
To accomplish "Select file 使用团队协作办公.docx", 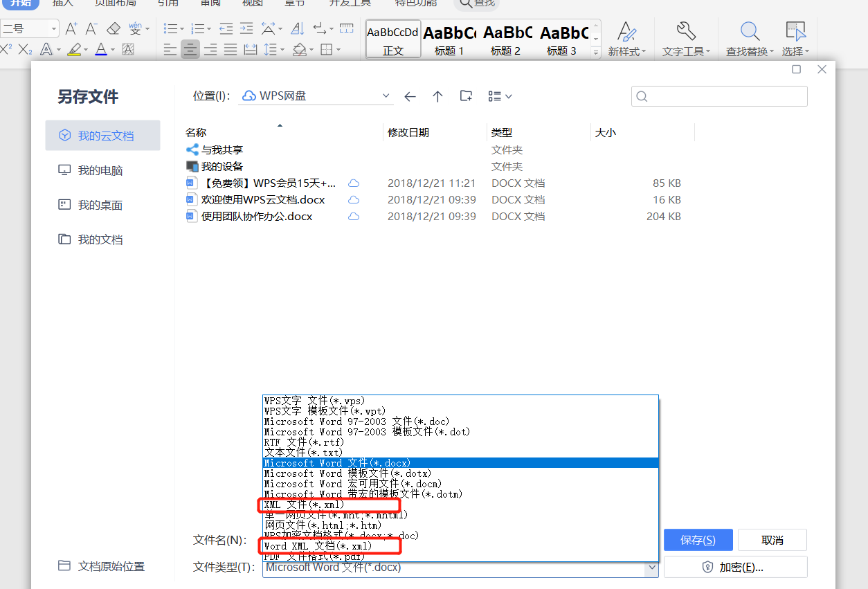I will (x=257, y=216).
